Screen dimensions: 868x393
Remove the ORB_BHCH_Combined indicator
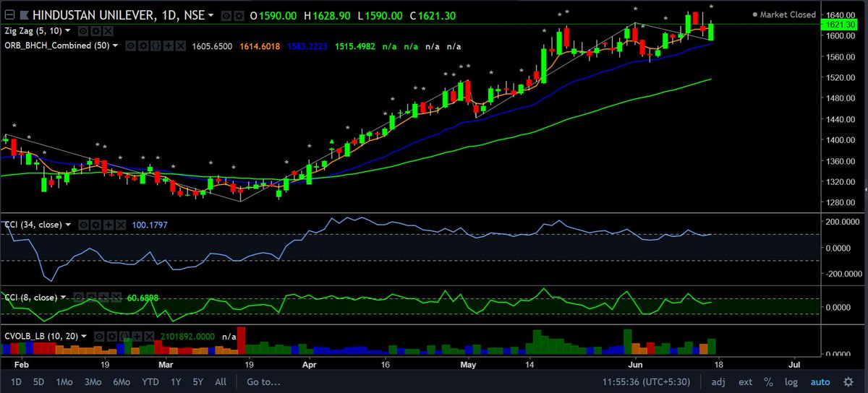(x=180, y=46)
